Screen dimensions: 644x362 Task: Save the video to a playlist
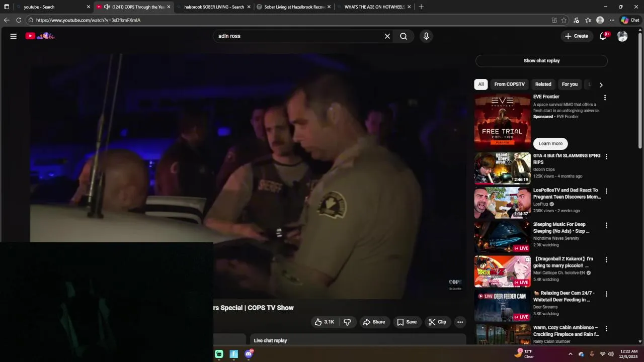coord(407,322)
